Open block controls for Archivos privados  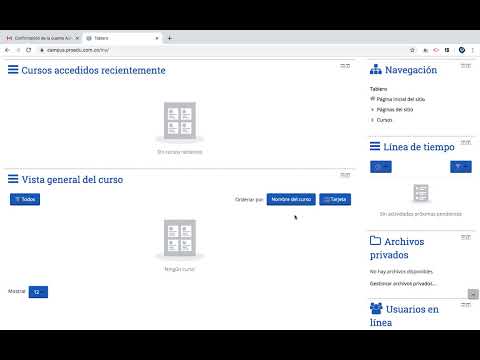[x=466, y=237]
